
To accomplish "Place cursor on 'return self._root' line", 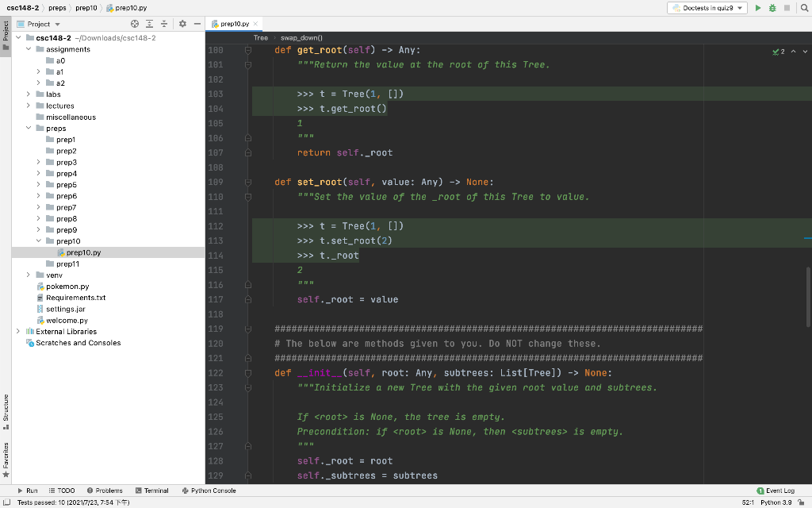I will point(345,153).
